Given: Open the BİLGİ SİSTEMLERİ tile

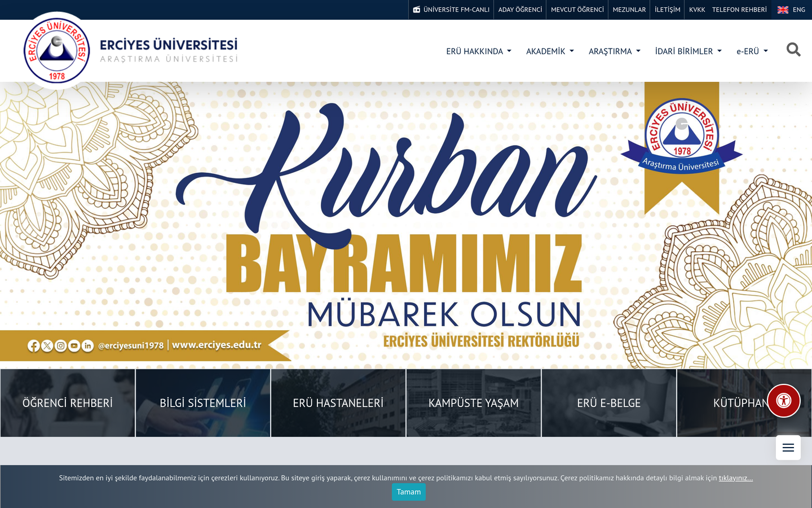Looking at the screenshot, I should tap(203, 403).
